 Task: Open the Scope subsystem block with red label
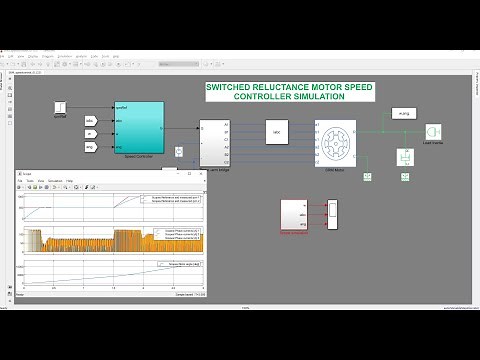click(x=294, y=215)
